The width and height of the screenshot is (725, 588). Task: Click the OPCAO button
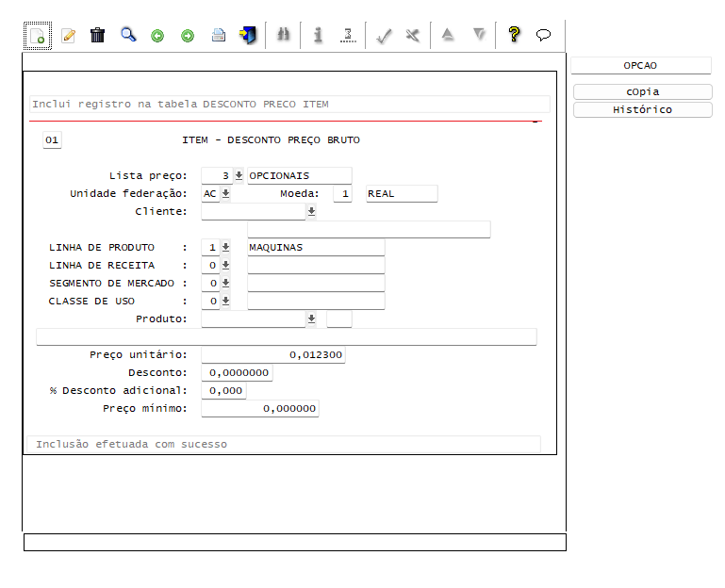(x=640, y=65)
